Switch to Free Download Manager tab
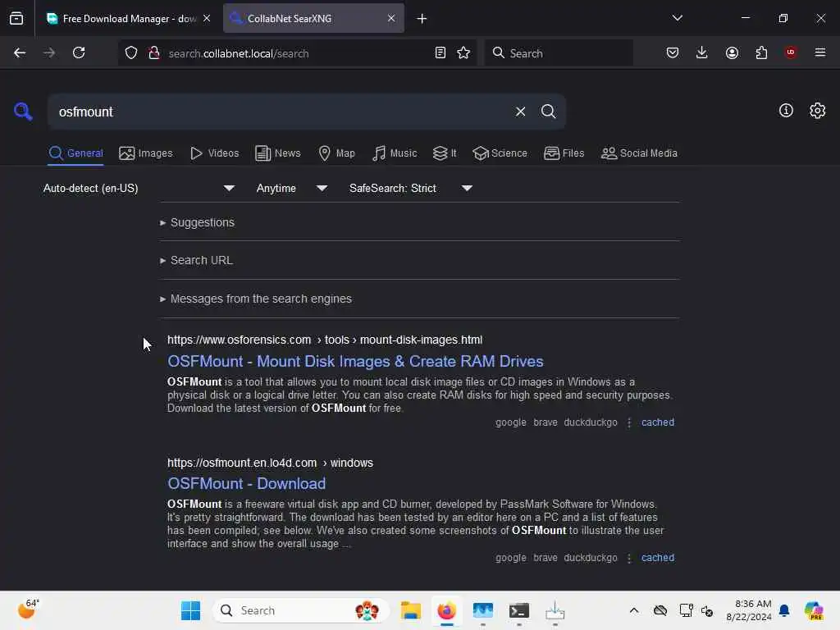 [x=127, y=19]
